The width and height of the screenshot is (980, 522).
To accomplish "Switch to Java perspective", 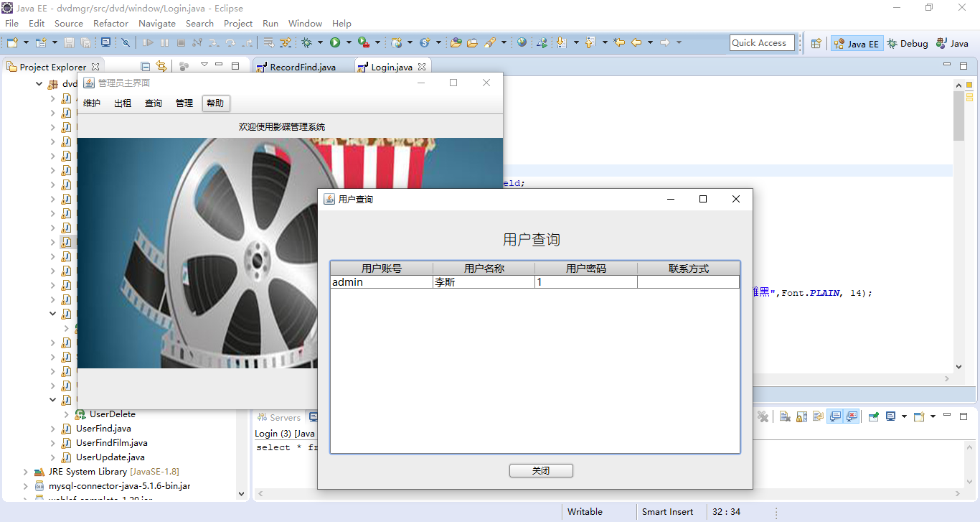I will [953, 44].
